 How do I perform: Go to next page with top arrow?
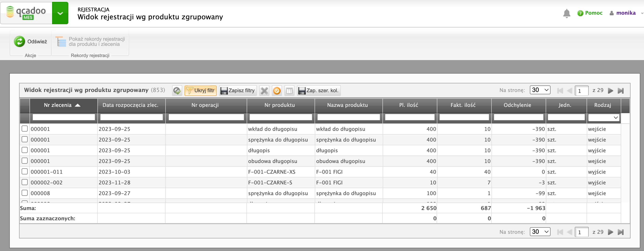tap(610, 90)
